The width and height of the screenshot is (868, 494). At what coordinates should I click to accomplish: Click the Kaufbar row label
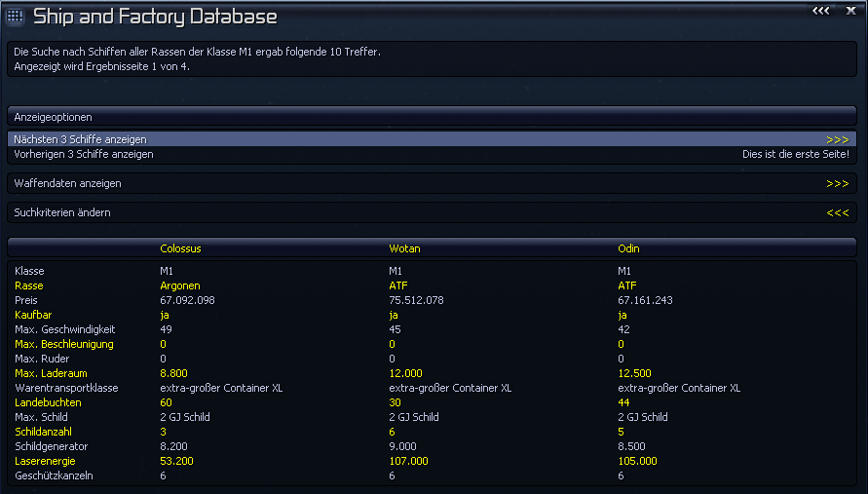click(x=33, y=315)
